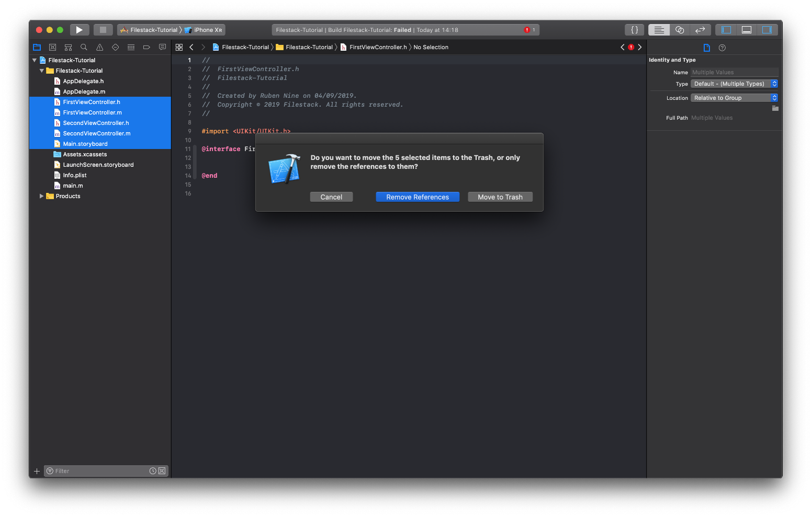The image size is (812, 517).
Task: Stop the running build
Action: point(103,30)
